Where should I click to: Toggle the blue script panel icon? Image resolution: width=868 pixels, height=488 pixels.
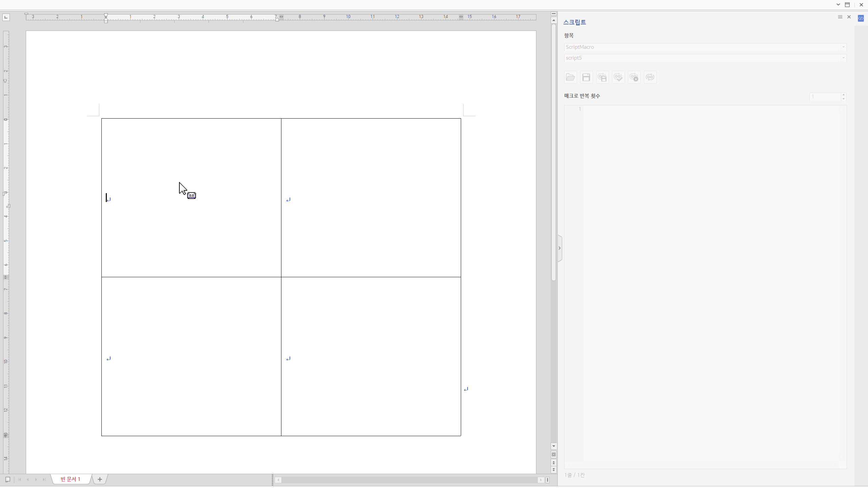pyautogui.click(x=861, y=18)
